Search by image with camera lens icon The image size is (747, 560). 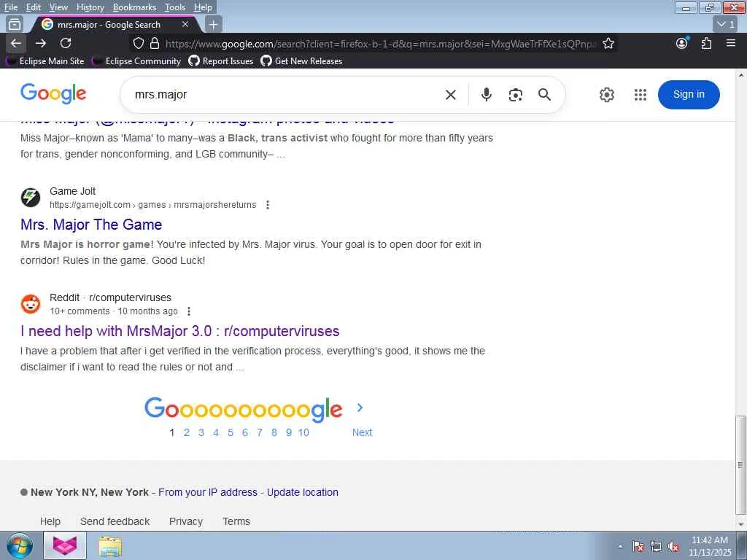coord(515,95)
